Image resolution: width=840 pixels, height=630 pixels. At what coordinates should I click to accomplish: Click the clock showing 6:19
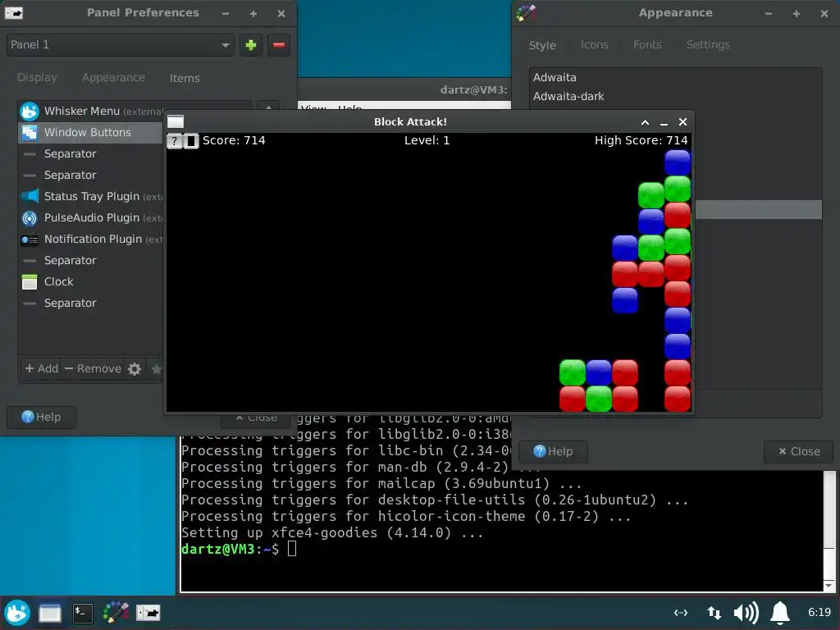tap(819, 612)
